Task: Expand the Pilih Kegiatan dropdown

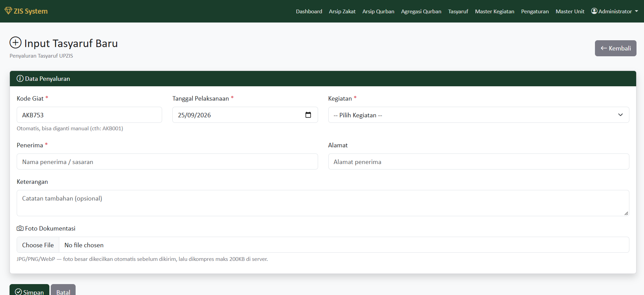Action: coord(478,115)
